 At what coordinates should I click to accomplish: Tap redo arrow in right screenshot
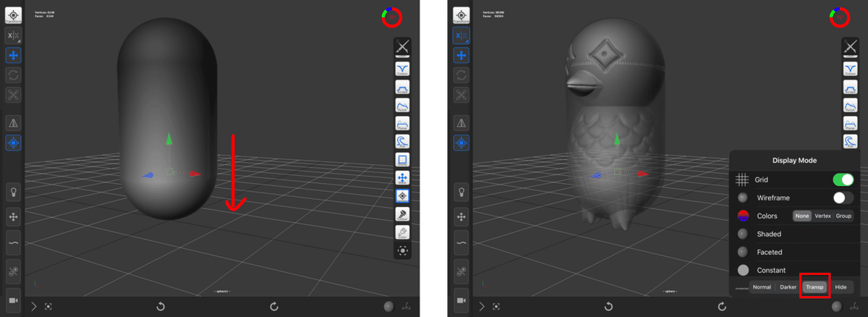pos(721,307)
